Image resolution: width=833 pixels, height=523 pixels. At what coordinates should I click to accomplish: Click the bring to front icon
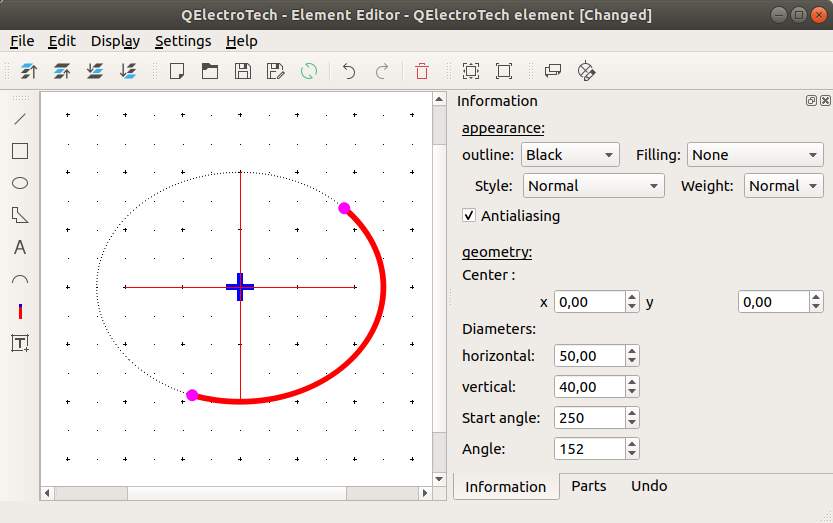(x=29, y=71)
